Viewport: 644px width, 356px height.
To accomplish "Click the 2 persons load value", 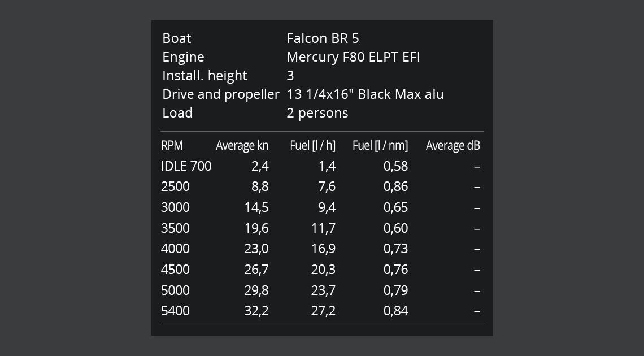I will (317, 112).
